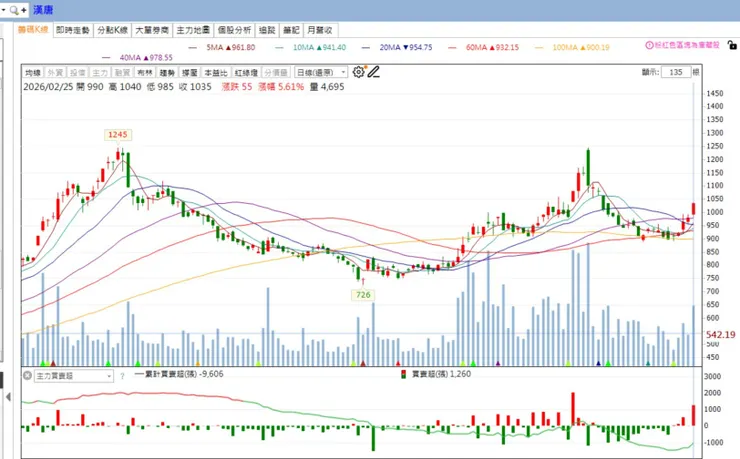740x459 pixels.
Task: Click the 收 1035 closing price
Action: point(195,87)
